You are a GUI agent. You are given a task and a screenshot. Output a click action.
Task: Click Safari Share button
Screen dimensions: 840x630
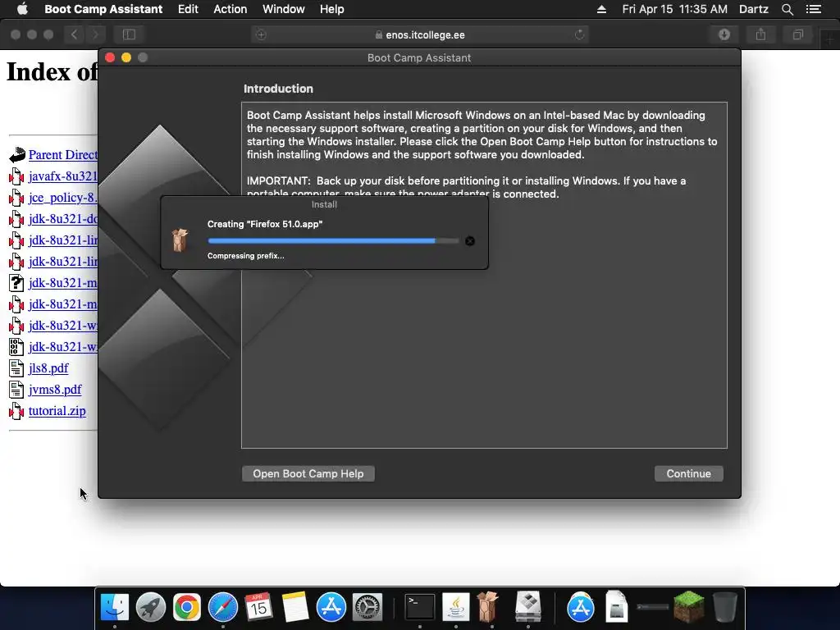coord(760,34)
